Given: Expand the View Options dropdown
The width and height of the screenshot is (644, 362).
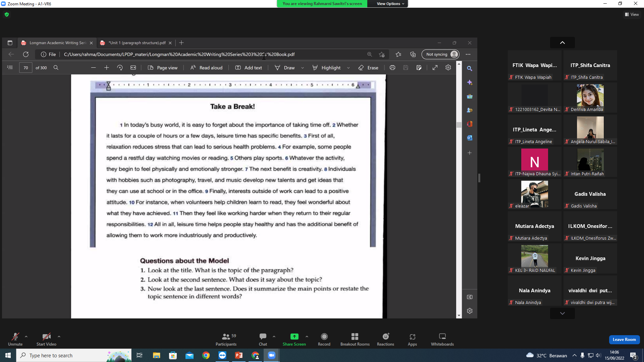Looking at the screenshot, I should point(390,4).
